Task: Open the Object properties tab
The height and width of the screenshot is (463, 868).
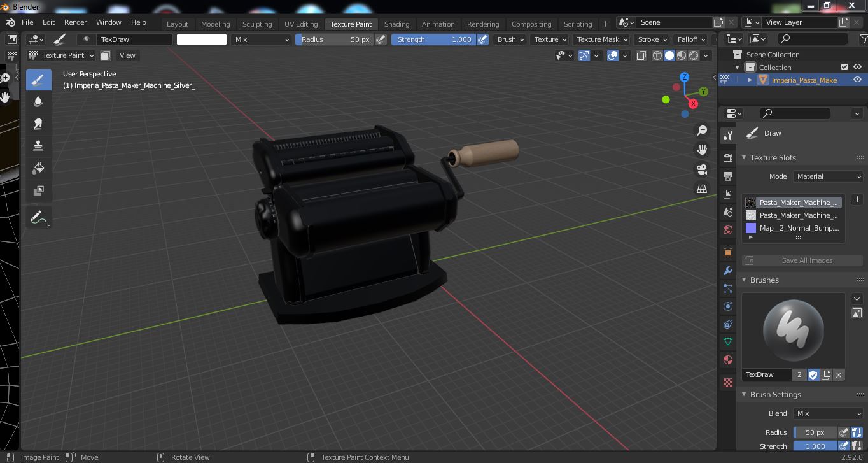Action: click(x=728, y=253)
